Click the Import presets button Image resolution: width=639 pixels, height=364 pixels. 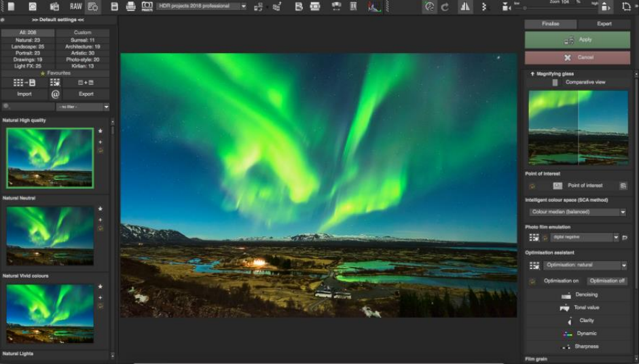(x=24, y=94)
